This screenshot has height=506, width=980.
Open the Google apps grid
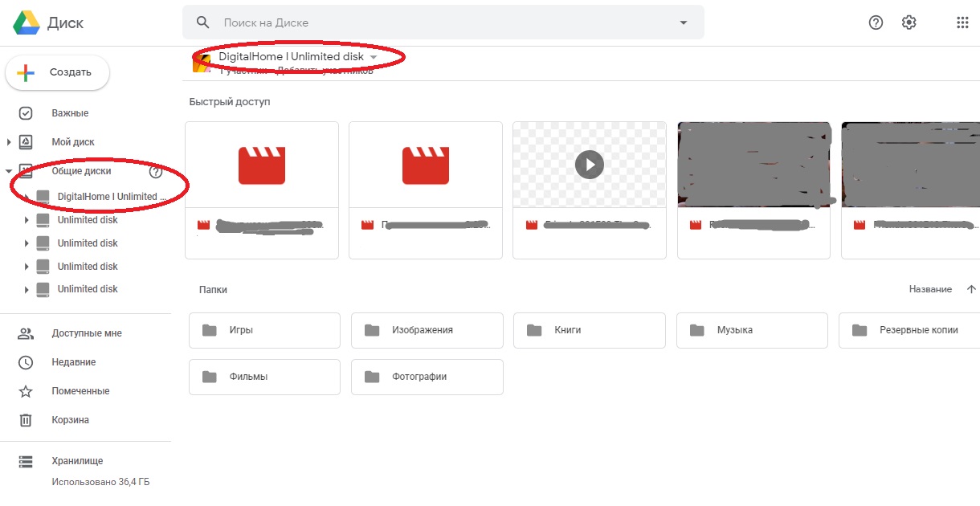(x=963, y=22)
